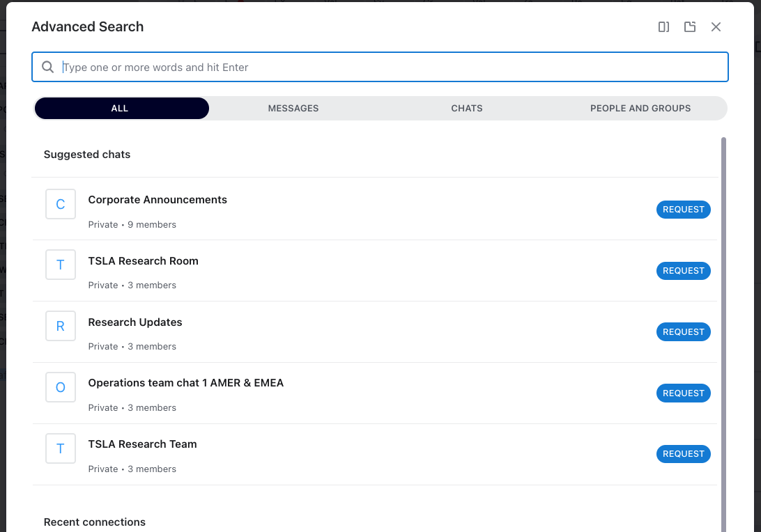Click the Research Updates R avatar
This screenshot has height=532, width=761.
(61, 326)
